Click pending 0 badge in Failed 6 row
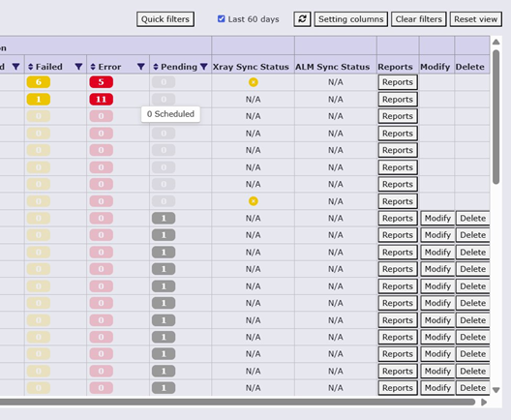Viewport: 511px width, 420px height. point(164,82)
